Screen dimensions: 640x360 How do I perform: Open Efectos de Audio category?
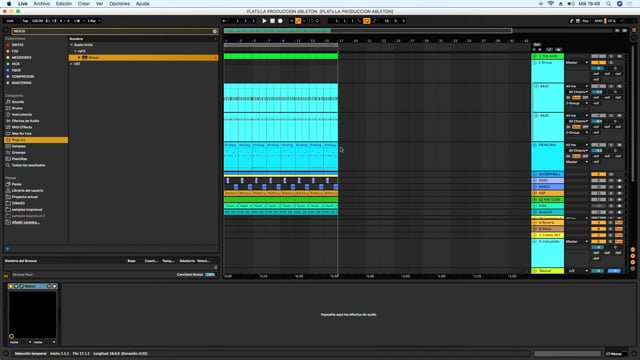[x=25, y=121]
